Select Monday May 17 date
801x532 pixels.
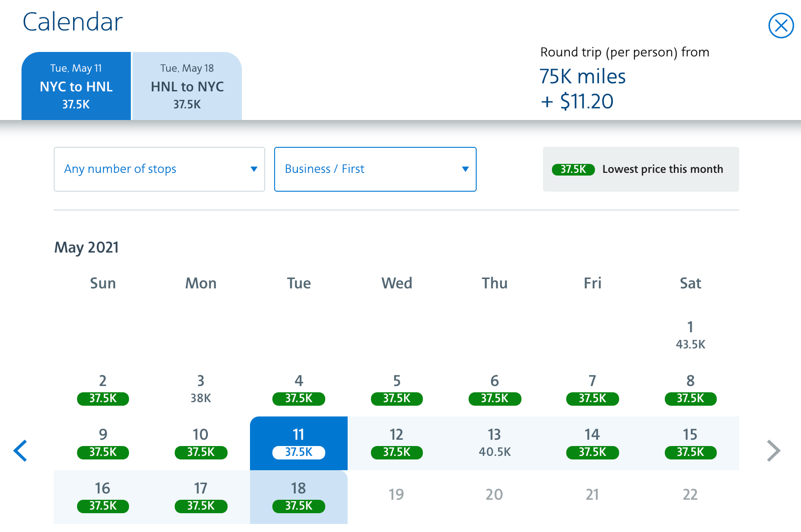point(201,497)
